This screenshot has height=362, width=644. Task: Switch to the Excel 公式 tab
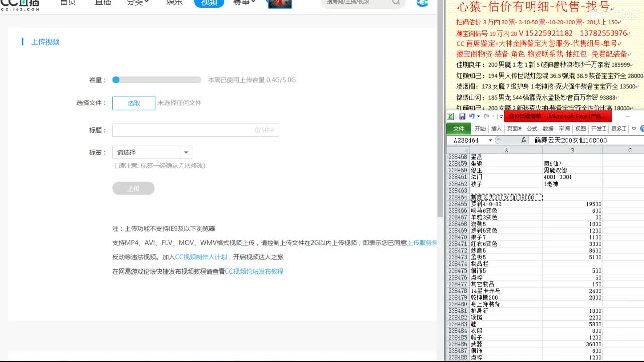532,129
